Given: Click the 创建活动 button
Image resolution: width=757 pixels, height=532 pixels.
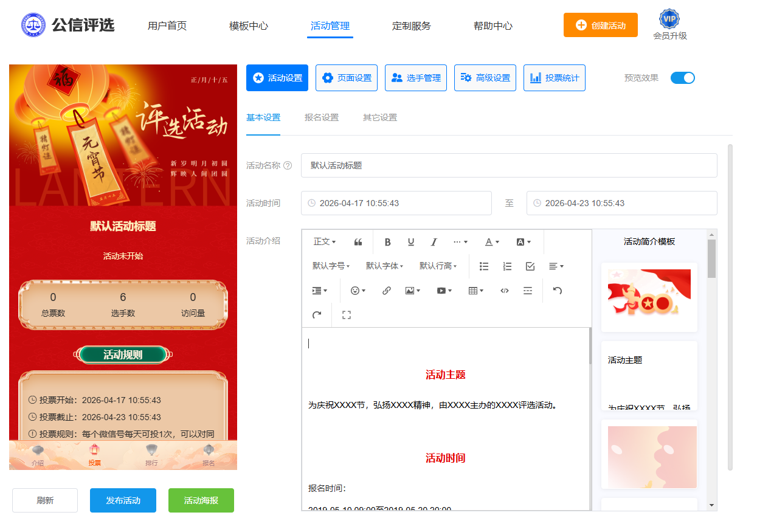Looking at the screenshot, I should pos(601,25).
